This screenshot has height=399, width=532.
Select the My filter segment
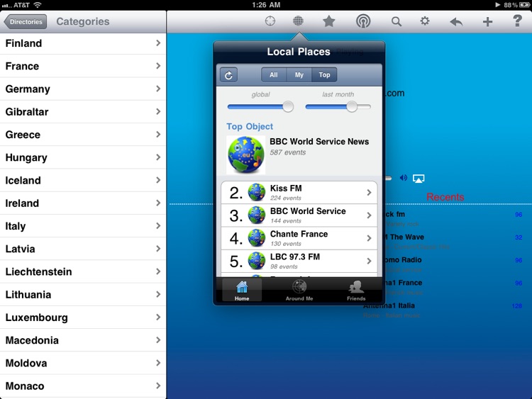coord(299,75)
